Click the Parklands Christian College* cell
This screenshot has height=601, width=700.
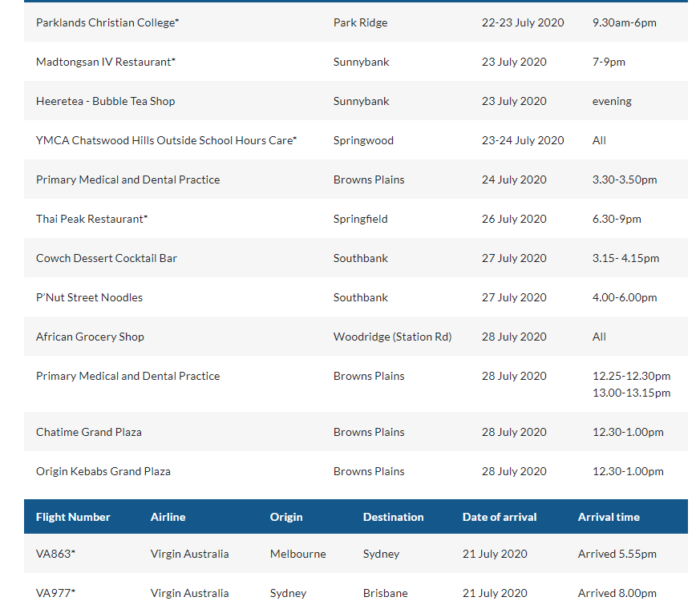click(x=107, y=22)
